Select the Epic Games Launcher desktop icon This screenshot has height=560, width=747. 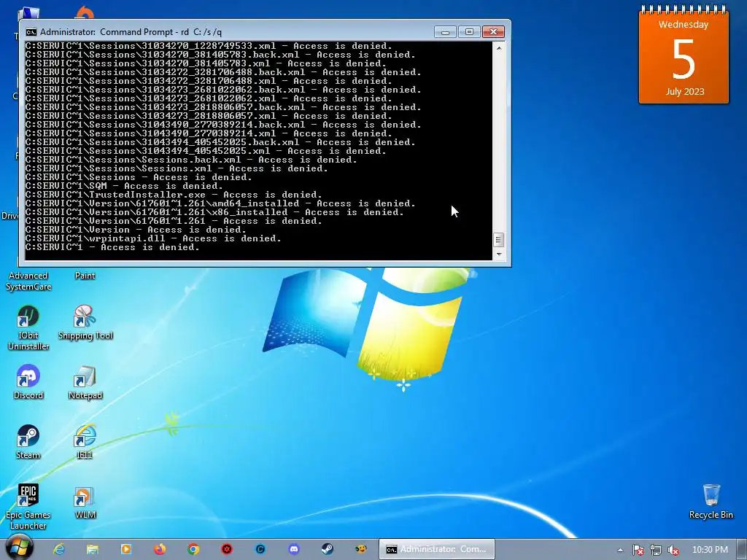pyautogui.click(x=28, y=507)
